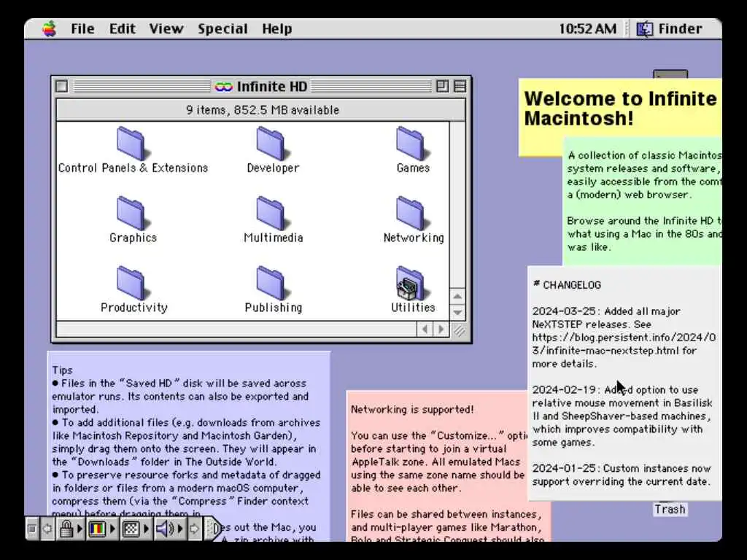Click the Finder application menu icon
This screenshot has width=747, height=560.
[x=645, y=29]
